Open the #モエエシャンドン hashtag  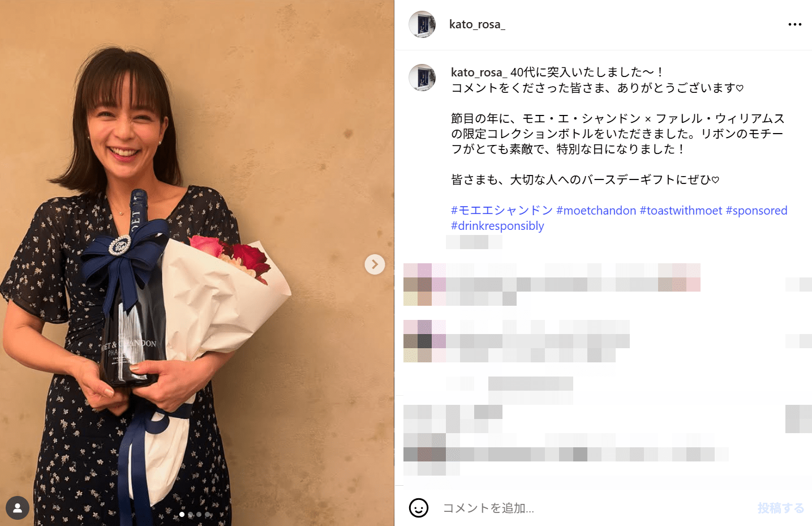tap(502, 211)
